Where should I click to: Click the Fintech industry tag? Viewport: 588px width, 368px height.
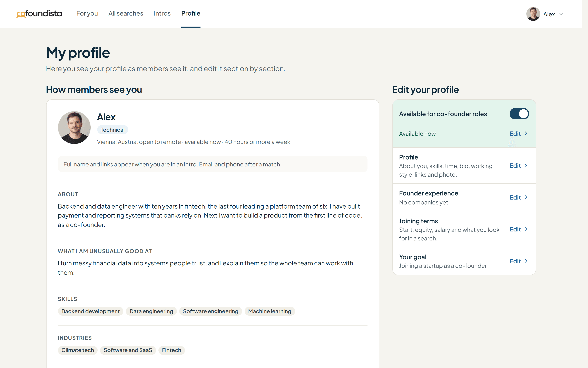coord(171,350)
